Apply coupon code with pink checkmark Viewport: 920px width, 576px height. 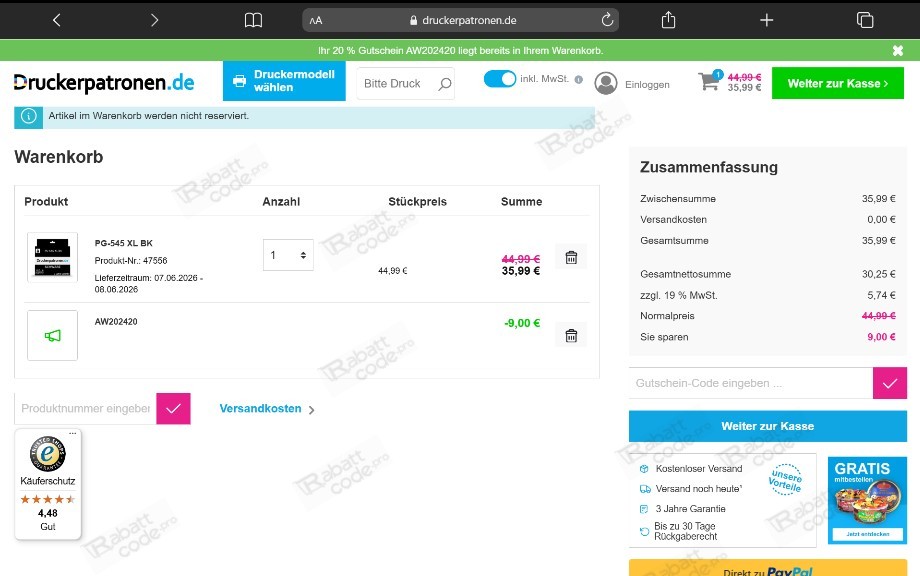[889, 383]
